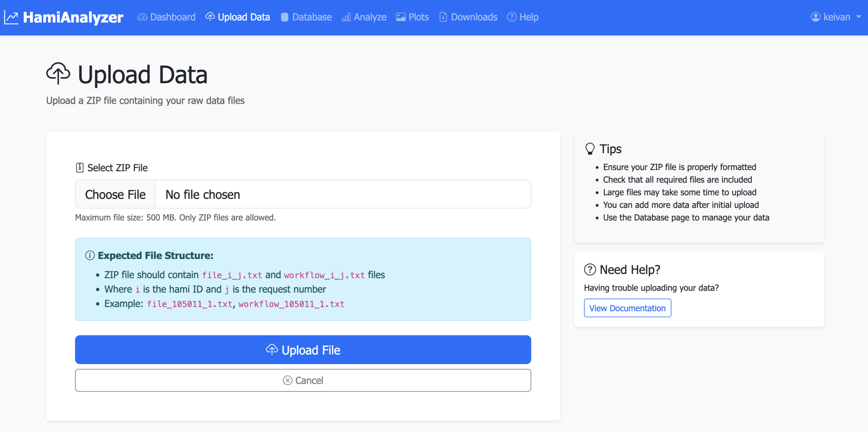Click the 'No file chosen' file field

pos(343,194)
